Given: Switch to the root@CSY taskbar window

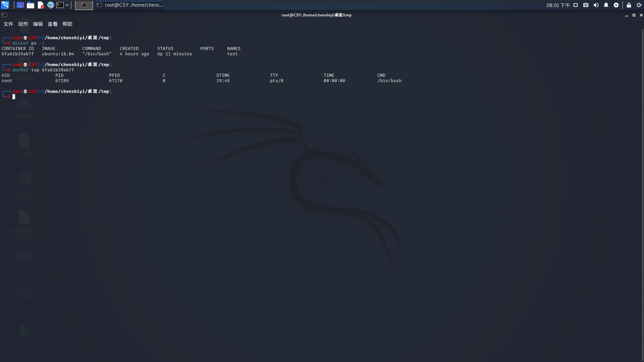Looking at the screenshot, I should (x=129, y=5).
